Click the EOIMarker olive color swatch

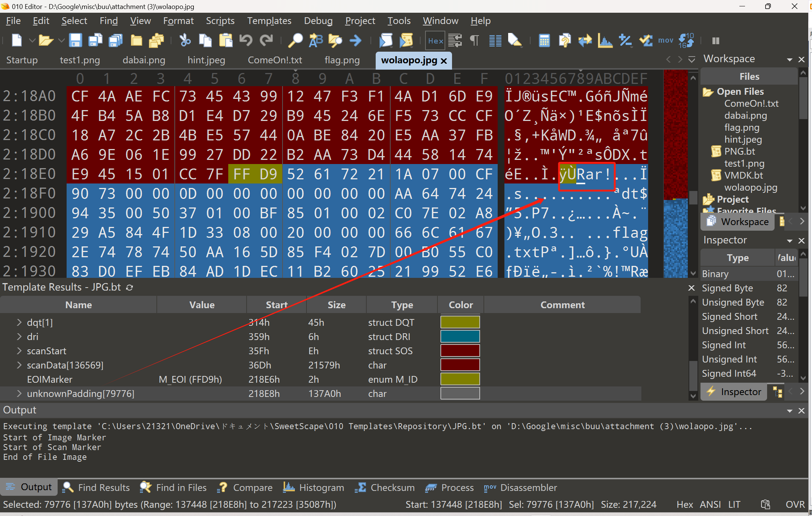460,379
